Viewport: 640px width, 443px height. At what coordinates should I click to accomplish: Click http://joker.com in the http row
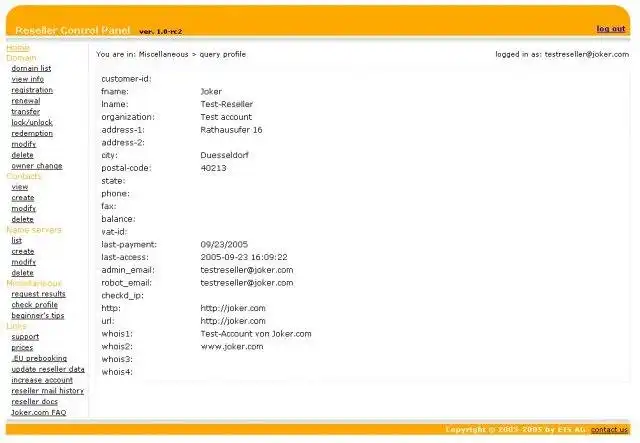[x=233, y=308]
